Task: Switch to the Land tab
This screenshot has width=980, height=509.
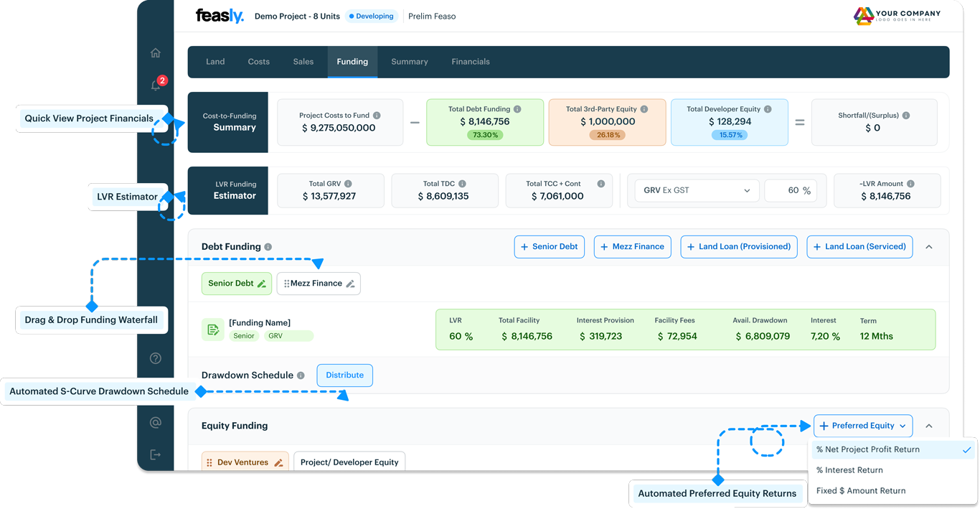Action: 215,61
